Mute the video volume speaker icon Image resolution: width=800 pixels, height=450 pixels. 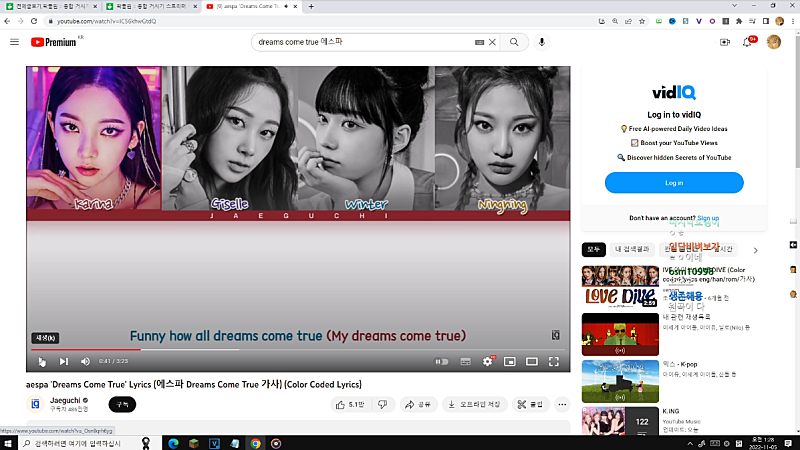point(85,361)
